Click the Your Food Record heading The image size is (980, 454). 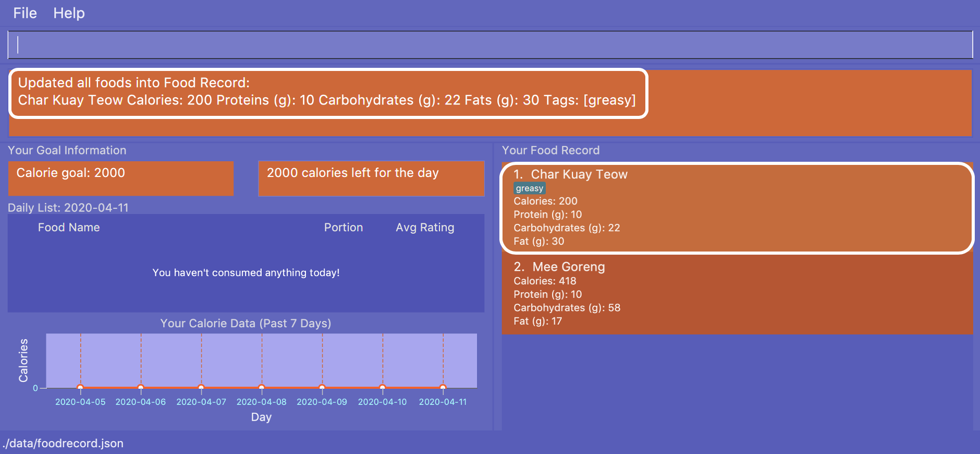tap(550, 150)
